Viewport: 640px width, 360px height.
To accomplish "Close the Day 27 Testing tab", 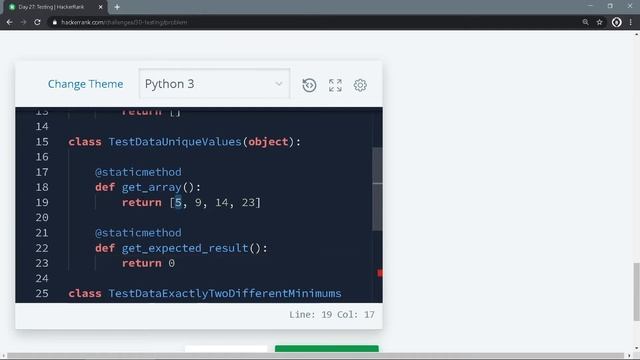I will (x=101, y=7).
